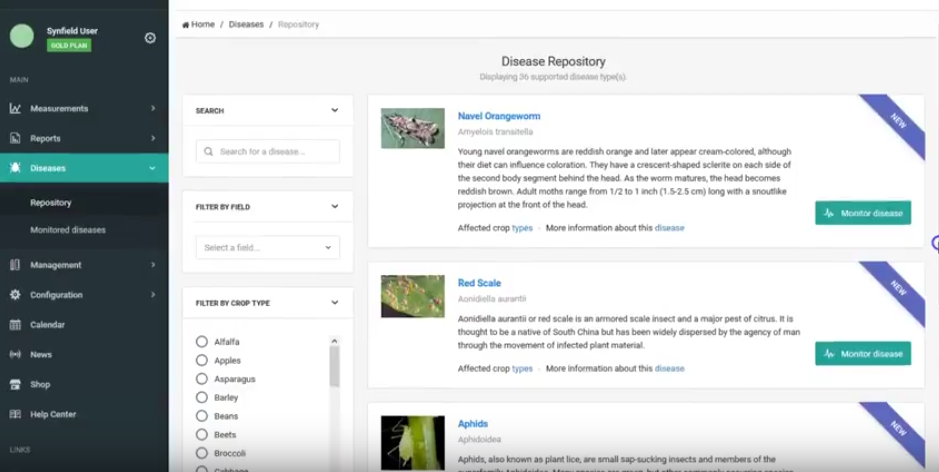Click the Help Center icon

[16, 414]
